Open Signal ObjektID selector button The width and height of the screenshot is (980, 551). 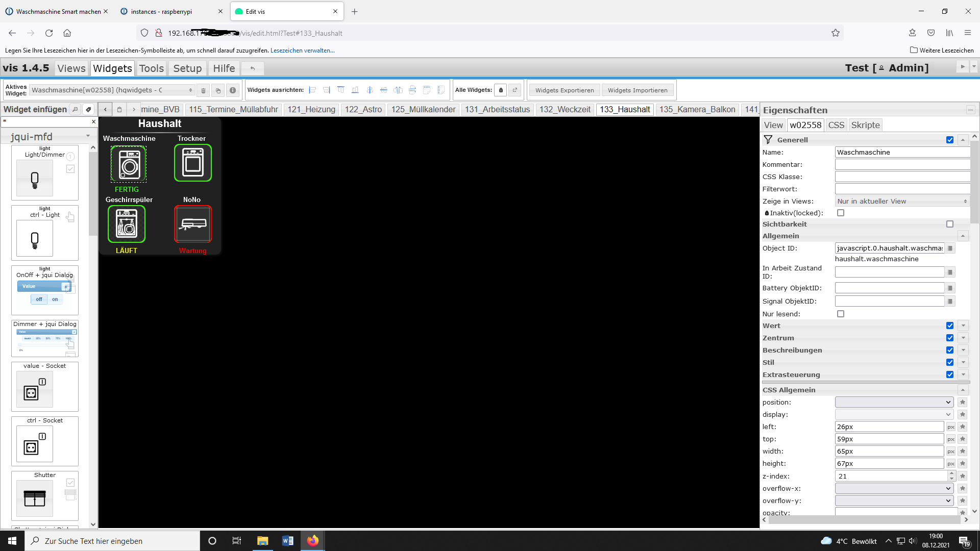(950, 302)
